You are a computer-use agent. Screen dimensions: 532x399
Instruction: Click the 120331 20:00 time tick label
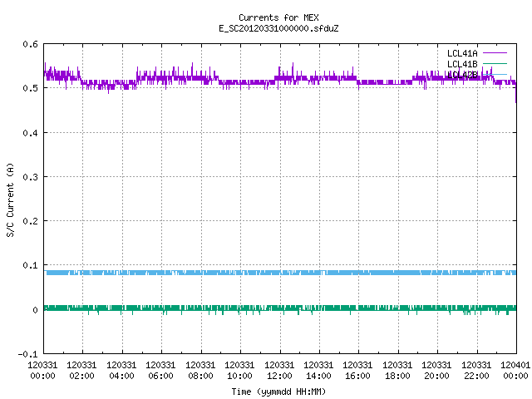(x=436, y=371)
